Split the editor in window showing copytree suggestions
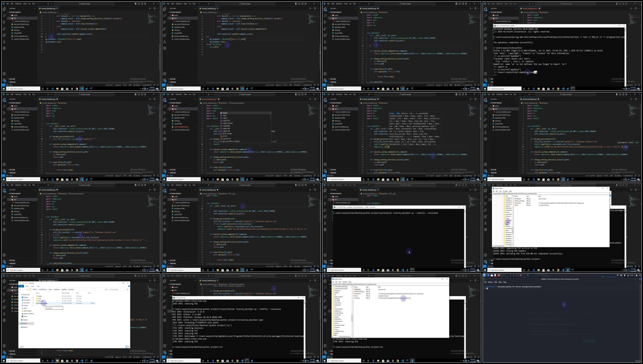The width and height of the screenshot is (643, 364). [x=315, y=99]
